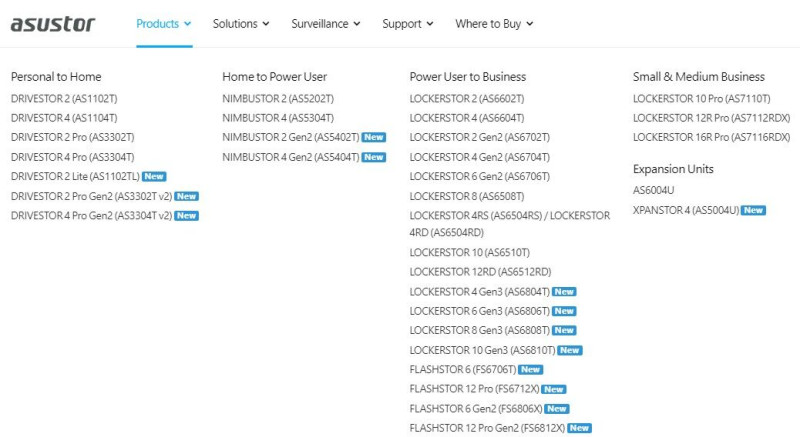Select LOCKERSTOR 2 Gen2 (AS6702T)
The width and height of the screenshot is (800, 437).
480,137
